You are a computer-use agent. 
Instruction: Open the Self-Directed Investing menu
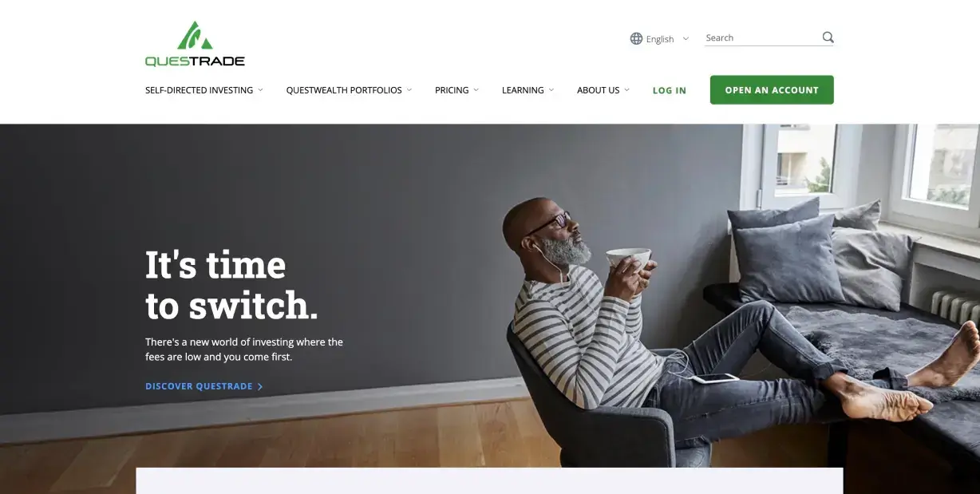[x=199, y=90]
